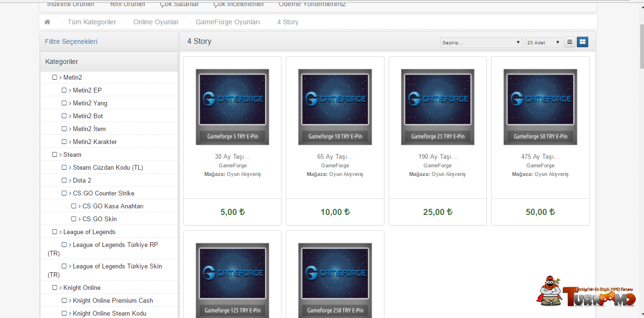The height and width of the screenshot is (318, 644).
Task: Tick the Knight Online Steam Kodu checkbox
Action: 64,313
